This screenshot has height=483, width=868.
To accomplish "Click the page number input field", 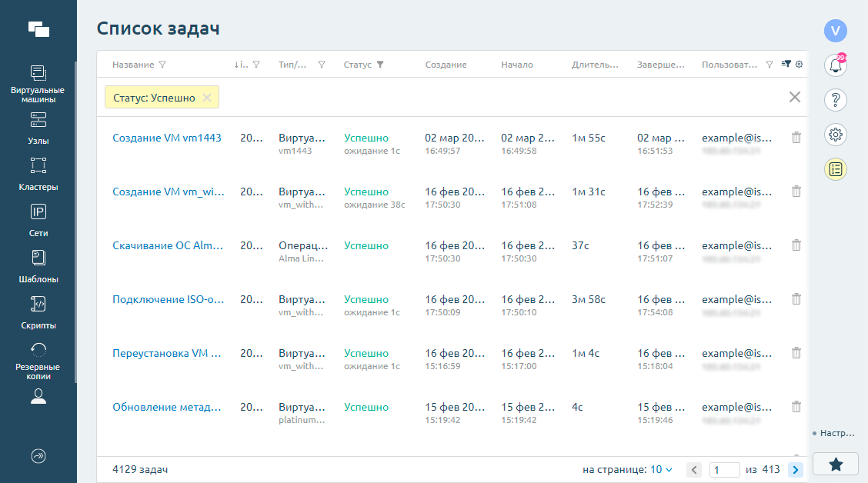I will pyautogui.click(x=724, y=469).
